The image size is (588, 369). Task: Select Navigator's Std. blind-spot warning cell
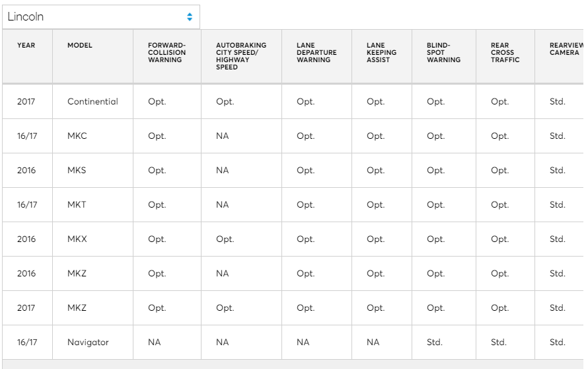tap(443, 343)
